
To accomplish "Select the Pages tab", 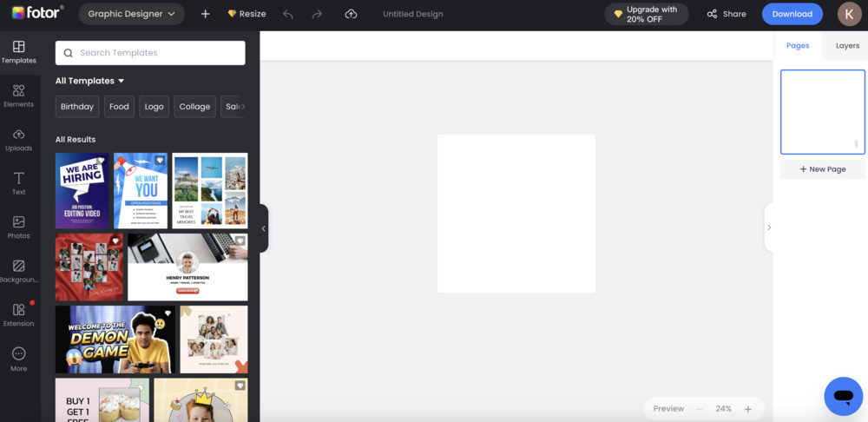I will tap(797, 46).
